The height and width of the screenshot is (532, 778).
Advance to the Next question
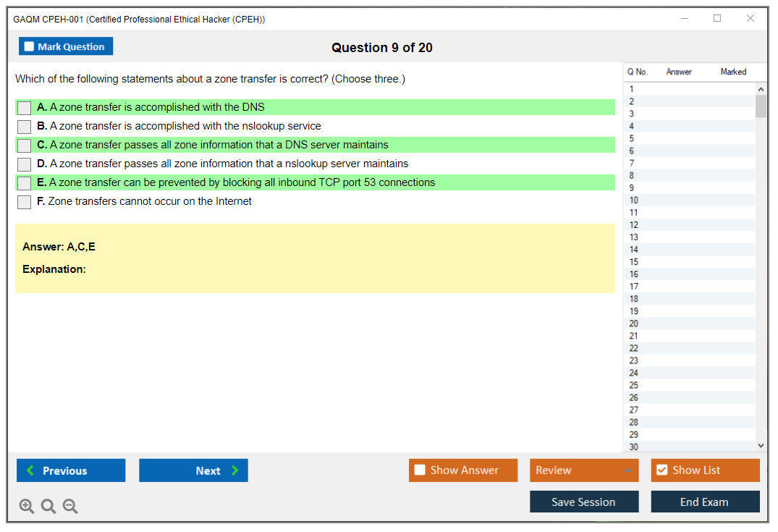pyautogui.click(x=193, y=470)
